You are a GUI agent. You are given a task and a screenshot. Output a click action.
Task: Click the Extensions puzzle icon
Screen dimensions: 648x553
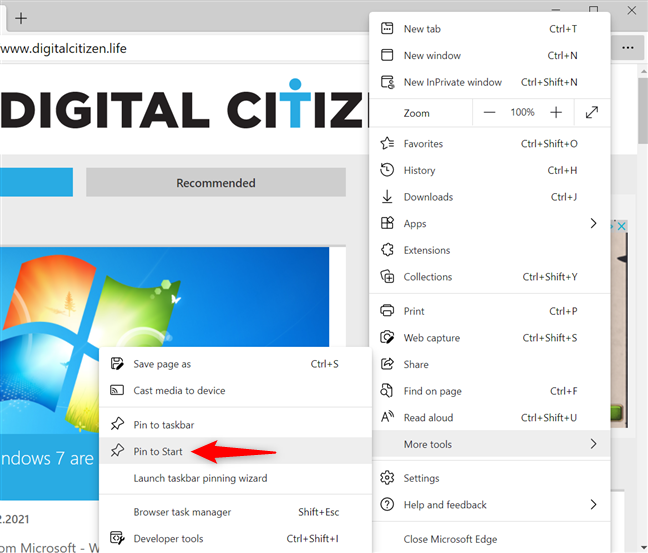(387, 250)
